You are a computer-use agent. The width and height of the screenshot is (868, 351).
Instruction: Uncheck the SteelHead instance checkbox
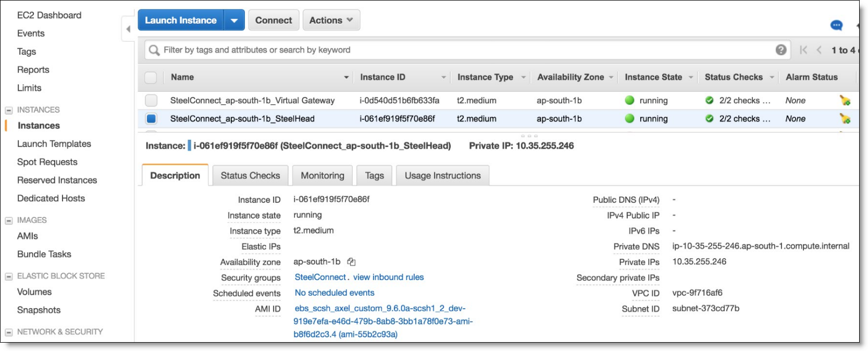(x=151, y=118)
